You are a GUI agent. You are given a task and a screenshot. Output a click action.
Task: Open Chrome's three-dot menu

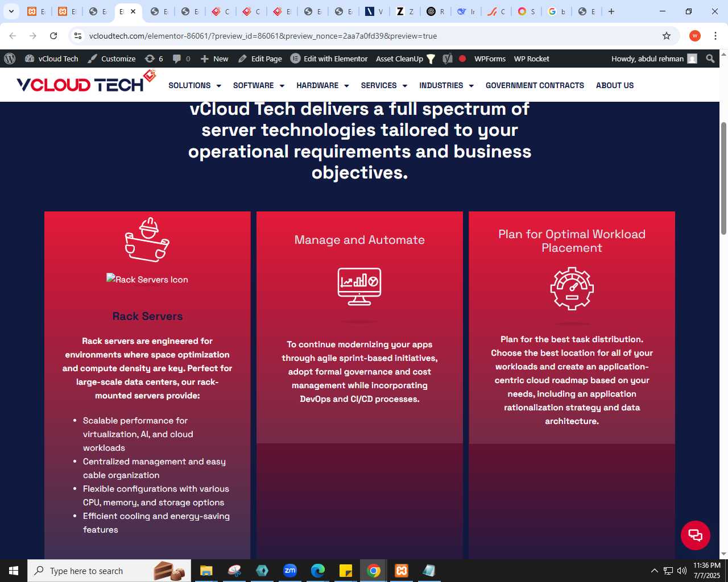pyautogui.click(x=715, y=36)
